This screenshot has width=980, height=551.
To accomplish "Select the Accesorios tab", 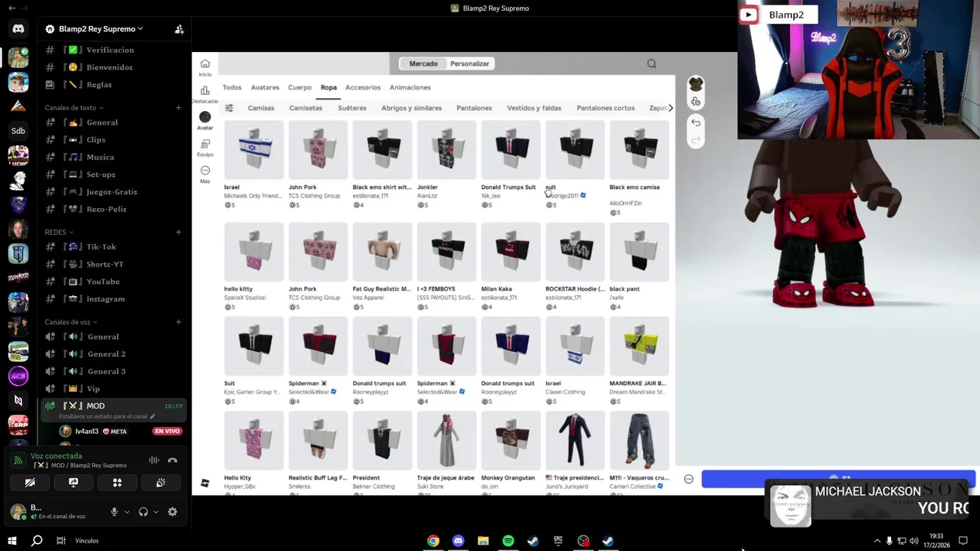I will coord(363,87).
